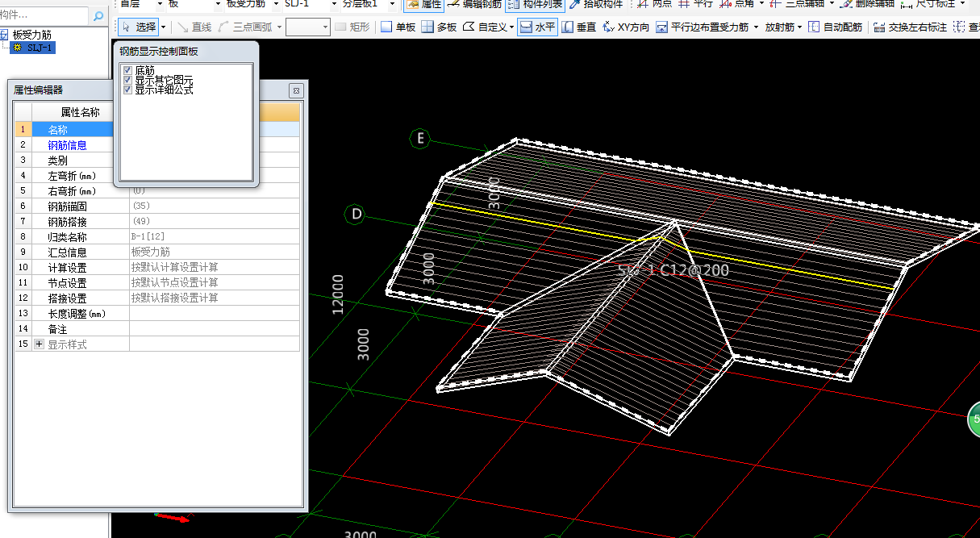Screen dimensions: 980x538
Task: Click the 备注 value field
Action: (215, 329)
